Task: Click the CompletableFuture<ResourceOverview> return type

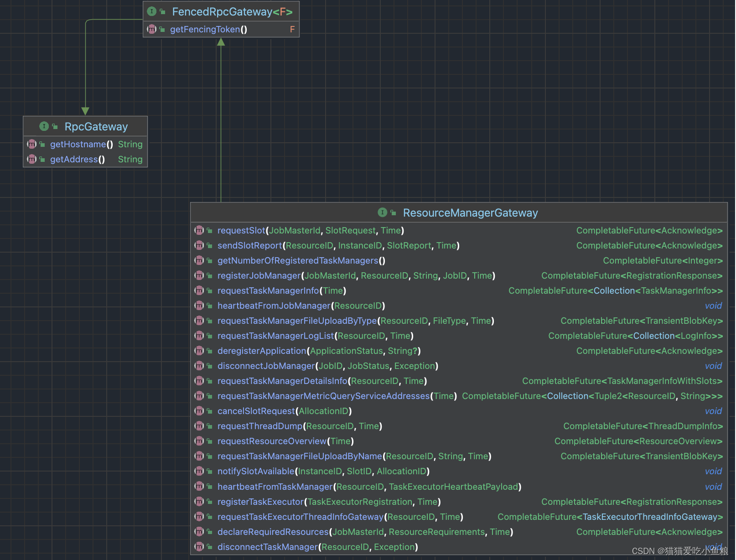Action: pos(638,441)
